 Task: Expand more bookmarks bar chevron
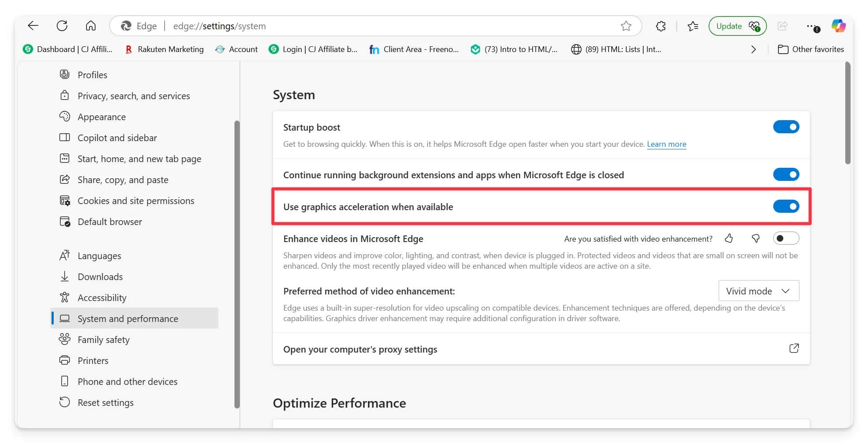pyautogui.click(x=753, y=49)
